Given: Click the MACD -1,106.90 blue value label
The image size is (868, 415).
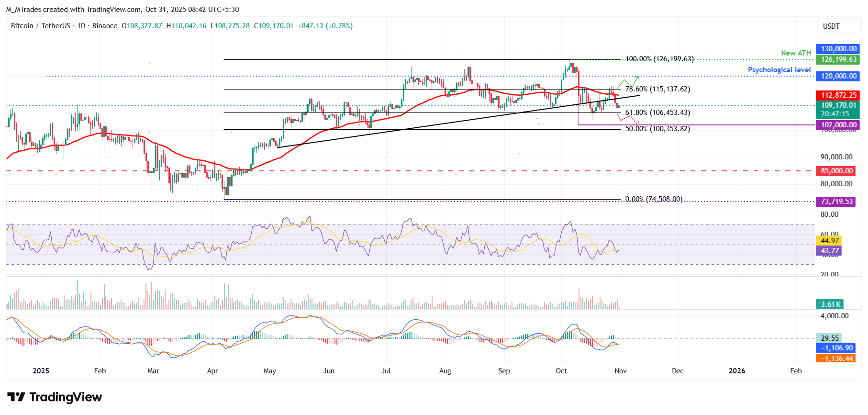Looking at the screenshot, I should [836, 348].
